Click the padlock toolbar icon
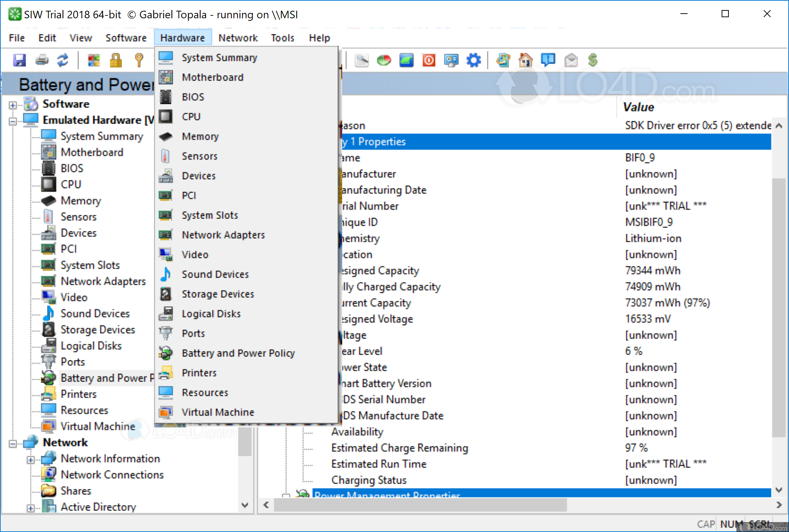This screenshot has height=532, width=789. 116,60
